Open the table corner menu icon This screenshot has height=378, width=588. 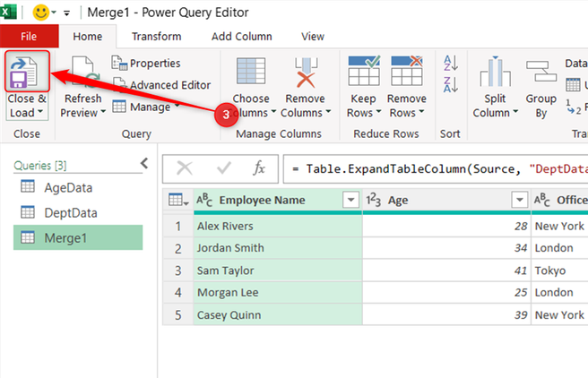[x=178, y=200]
